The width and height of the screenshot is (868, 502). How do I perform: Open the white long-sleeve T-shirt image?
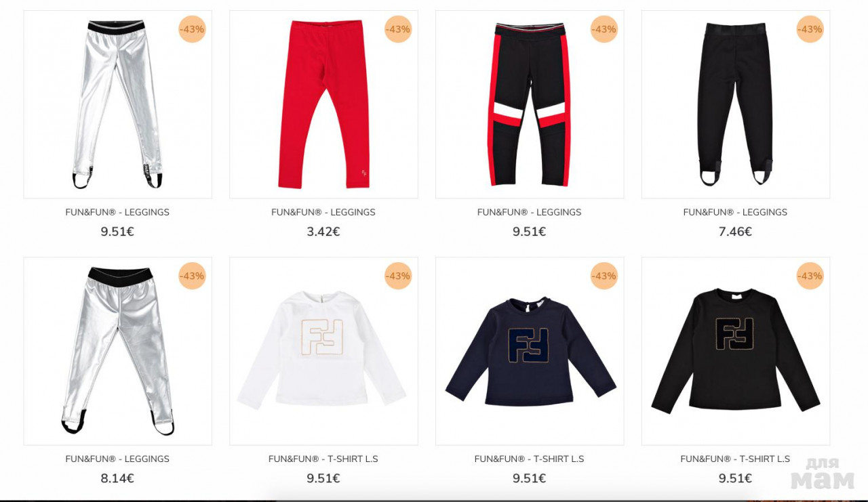(323, 351)
